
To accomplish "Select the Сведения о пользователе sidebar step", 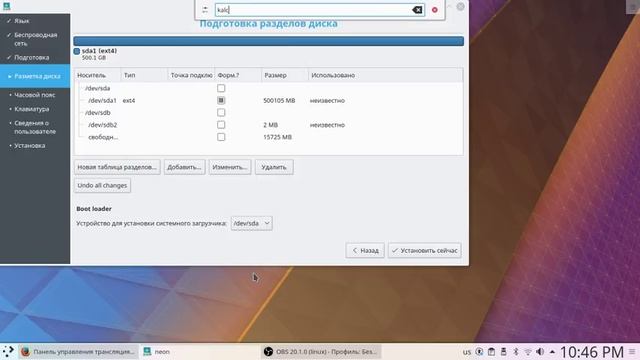I will coord(35,127).
